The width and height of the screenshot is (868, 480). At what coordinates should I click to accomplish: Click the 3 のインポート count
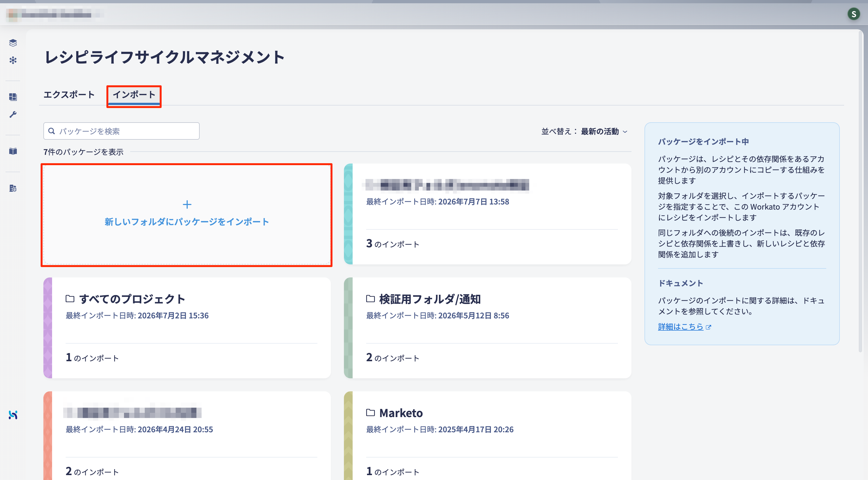pyautogui.click(x=392, y=244)
